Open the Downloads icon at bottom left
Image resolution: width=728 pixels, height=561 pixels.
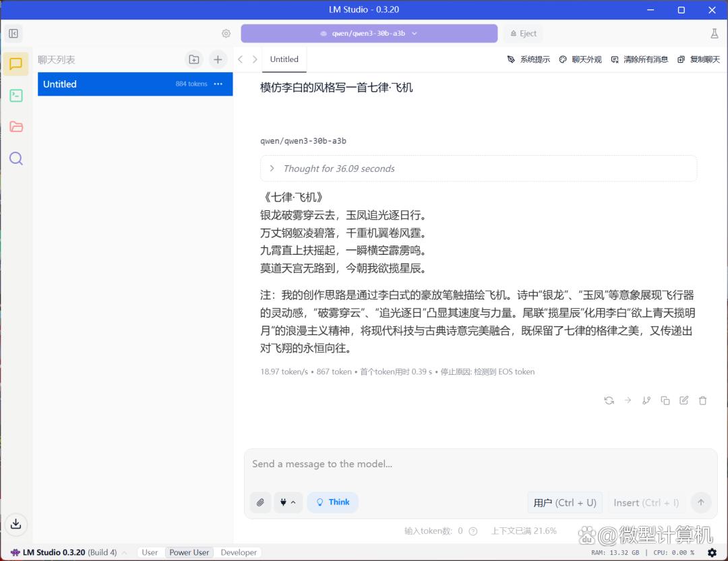pos(16,524)
